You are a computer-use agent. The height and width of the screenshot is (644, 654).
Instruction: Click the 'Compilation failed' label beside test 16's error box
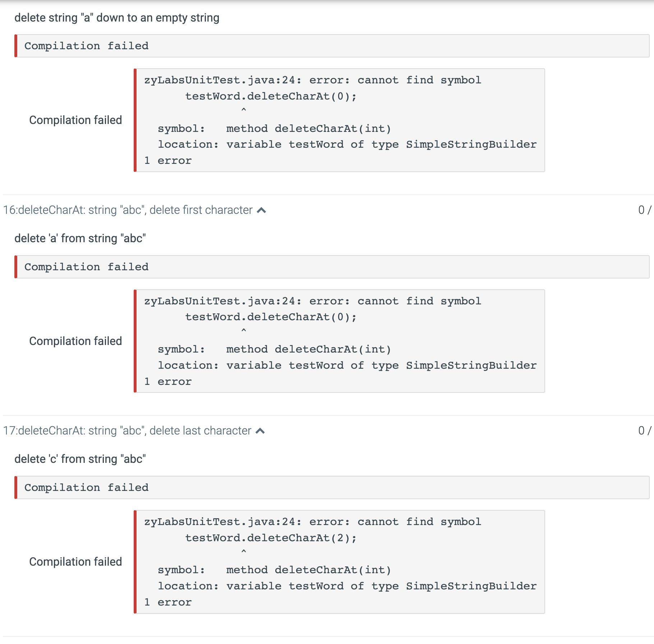pos(75,341)
